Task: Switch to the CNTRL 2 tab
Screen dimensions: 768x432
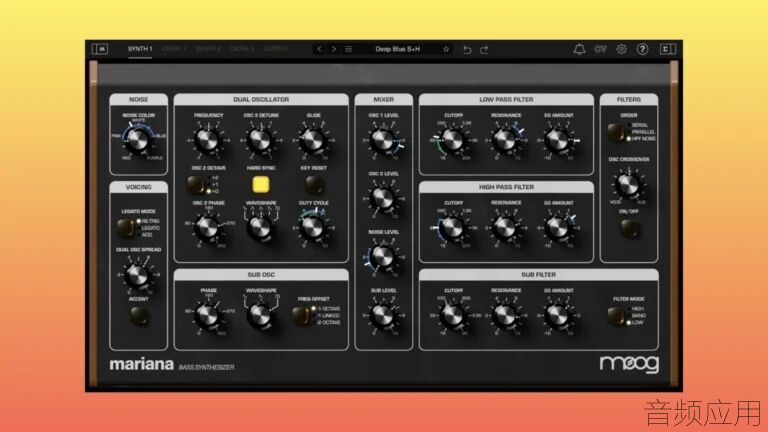Action: pos(242,49)
